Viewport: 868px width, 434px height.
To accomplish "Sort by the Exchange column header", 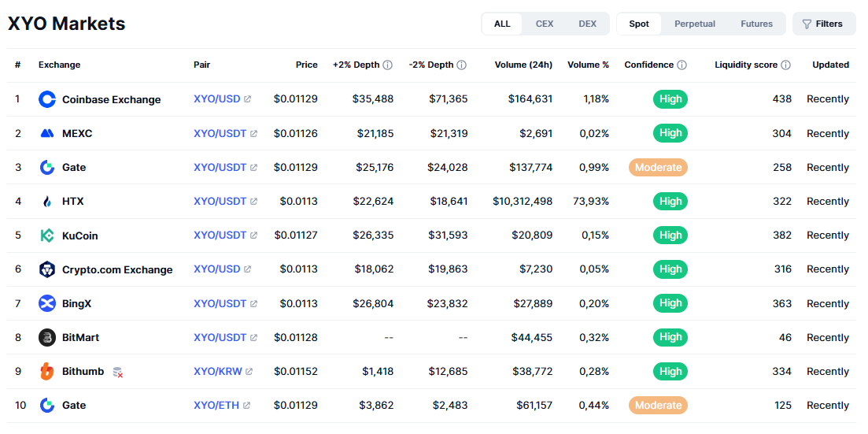I will tap(59, 65).
